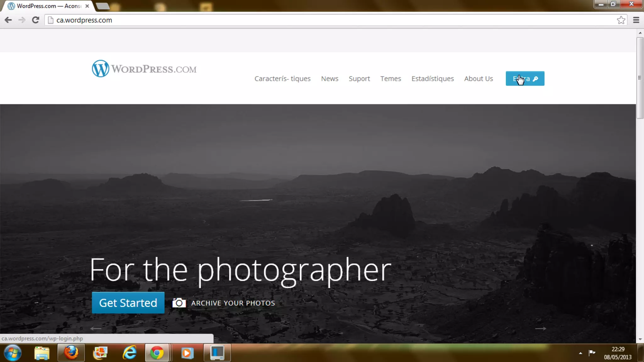Viewport: 644px width, 362px height.
Task: Bookmark this page with the star
Action: 621,20
